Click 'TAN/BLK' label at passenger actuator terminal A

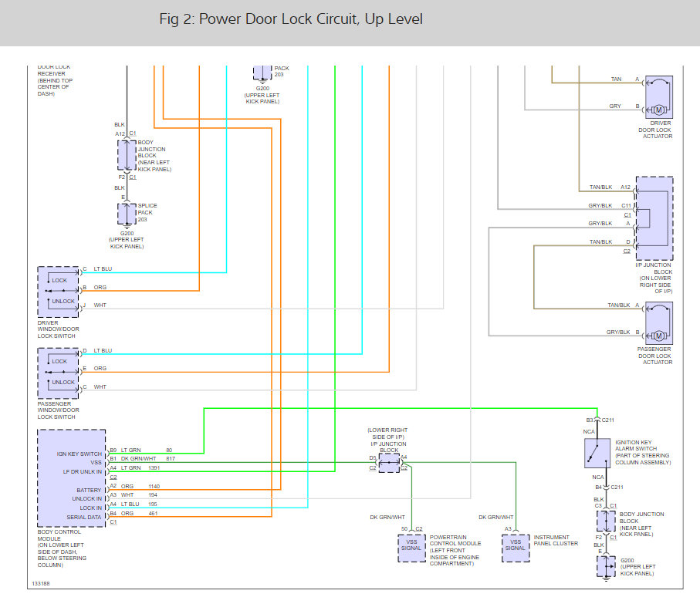(x=619, y=305)
